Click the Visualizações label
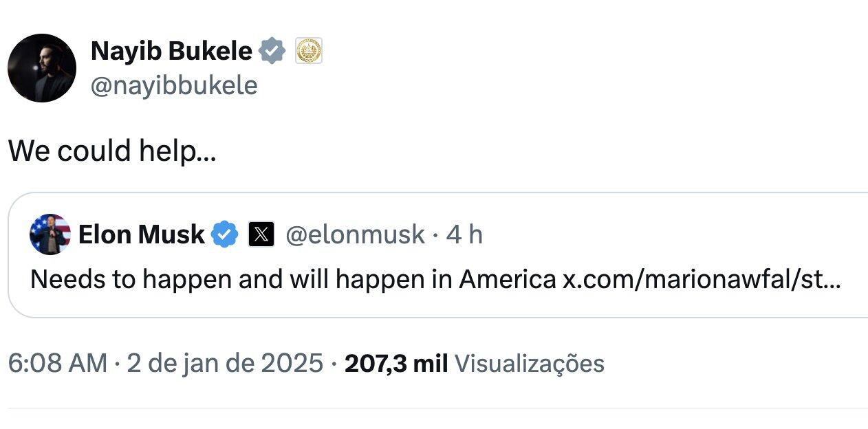868x429 pixels. pos(530,363)
